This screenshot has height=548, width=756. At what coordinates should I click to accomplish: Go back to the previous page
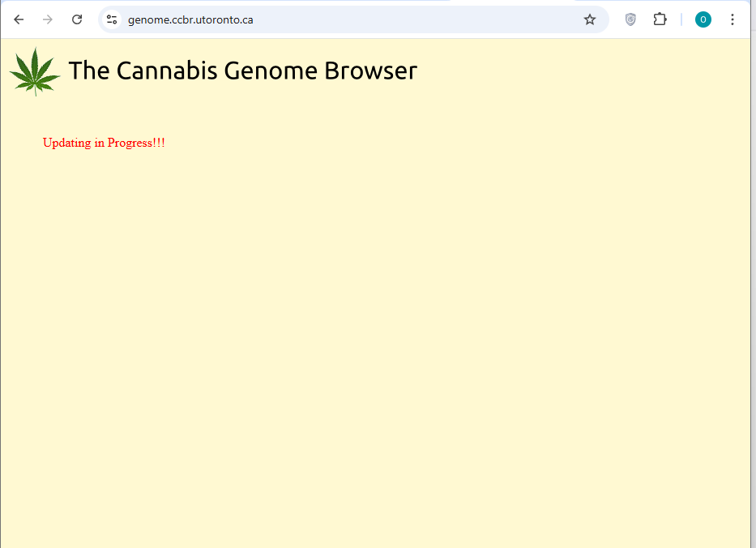pyautogui.click(x=19, y=19)
